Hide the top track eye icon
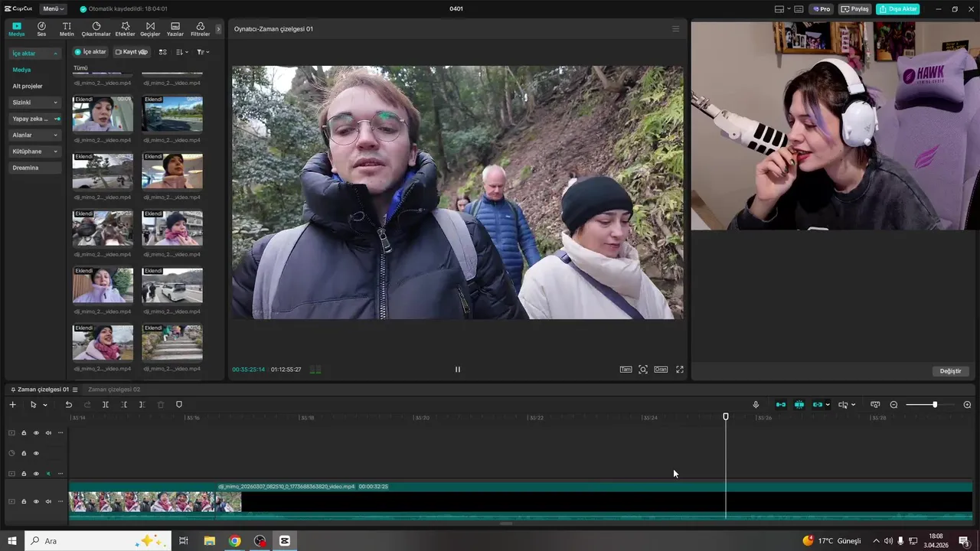 click(36, 433)
